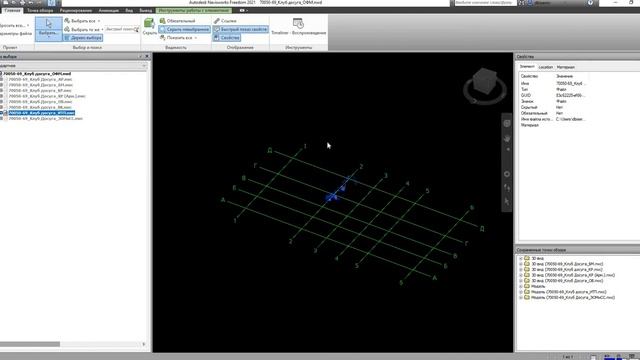
Task: Toggle the Properties (Свойства) window button
Action: (x=227, y=38)
